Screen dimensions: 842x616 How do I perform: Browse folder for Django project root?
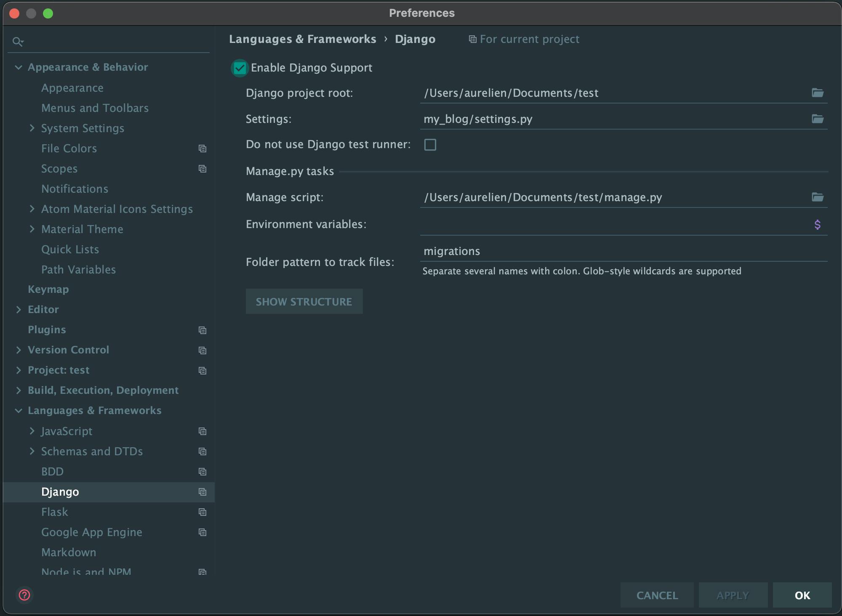[818, 93]
